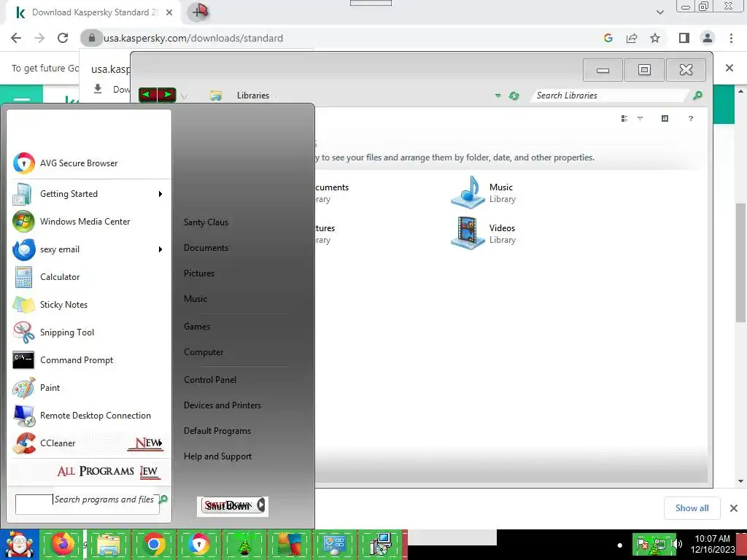Open the Chrome profile avatar
The width and height of the screenshot is (747, 560).
(708, 38)
